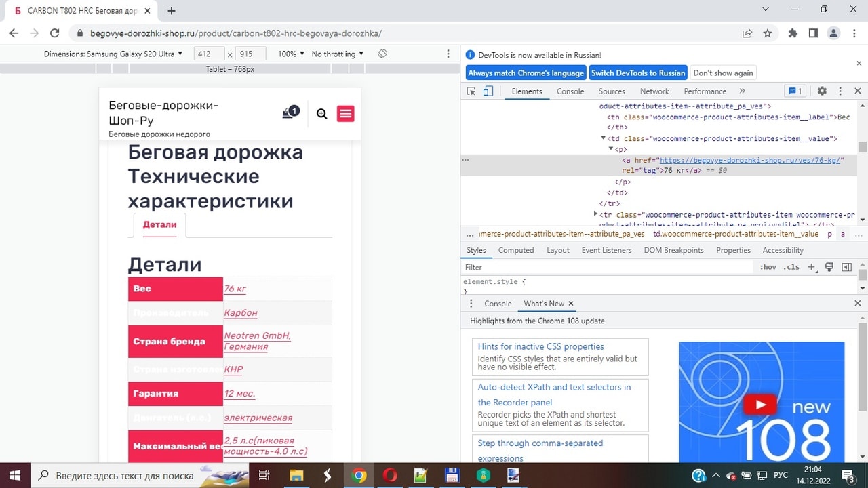
Task: Click the inspect element picker icon
Action: point(471,91)
